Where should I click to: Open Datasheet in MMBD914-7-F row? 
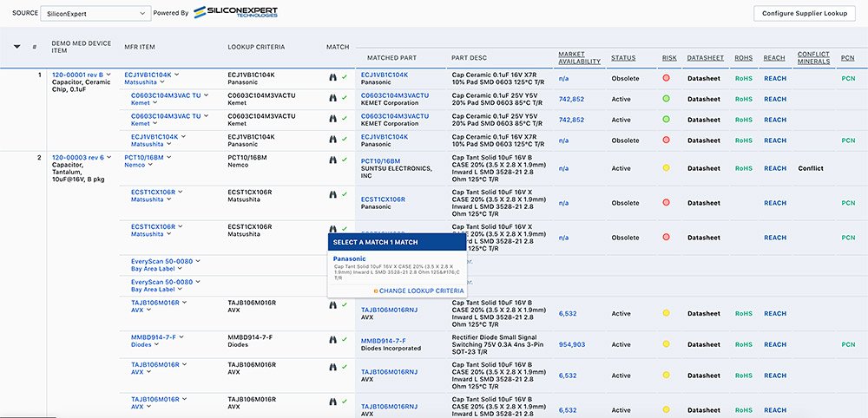tap(704, 344)
